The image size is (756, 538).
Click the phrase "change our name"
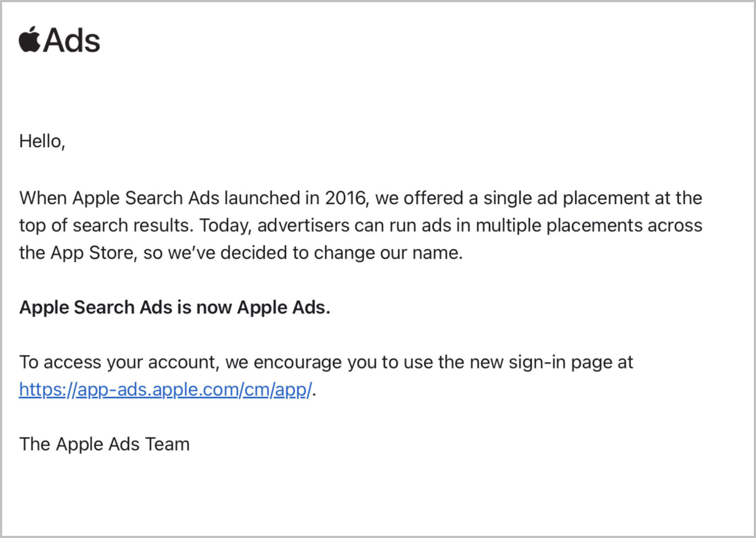[388, 253]
